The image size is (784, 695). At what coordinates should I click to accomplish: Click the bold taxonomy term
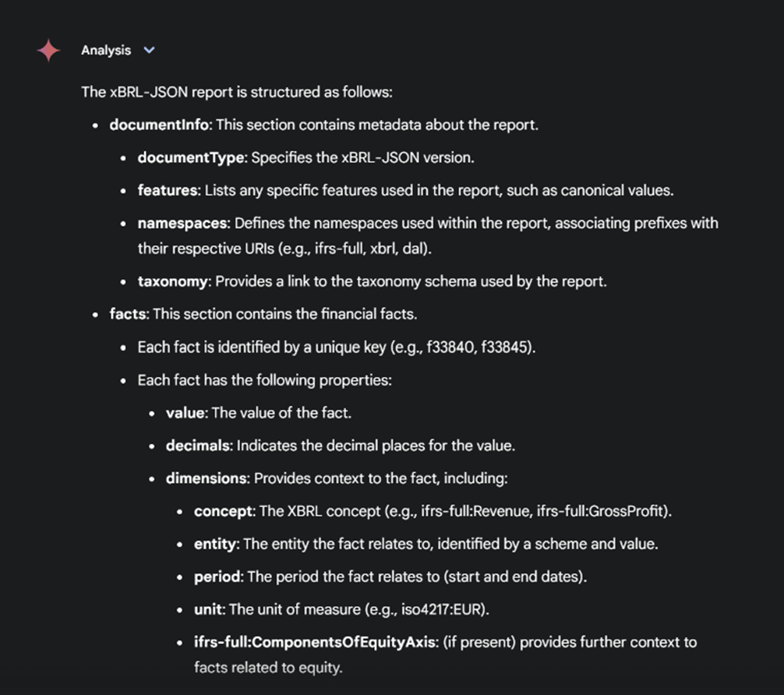coord(172,281)
